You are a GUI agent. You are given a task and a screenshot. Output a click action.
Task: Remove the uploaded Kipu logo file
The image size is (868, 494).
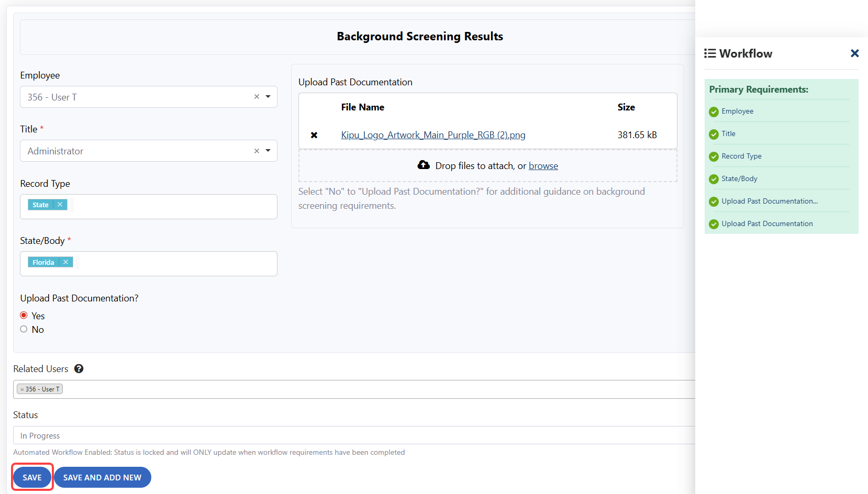314,135
